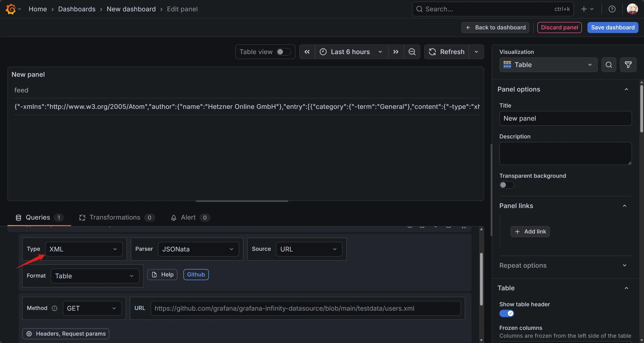Screen dimensions: 644x343
Task: Shift time range backward with double-left arrows
Action: pos(307,52)
